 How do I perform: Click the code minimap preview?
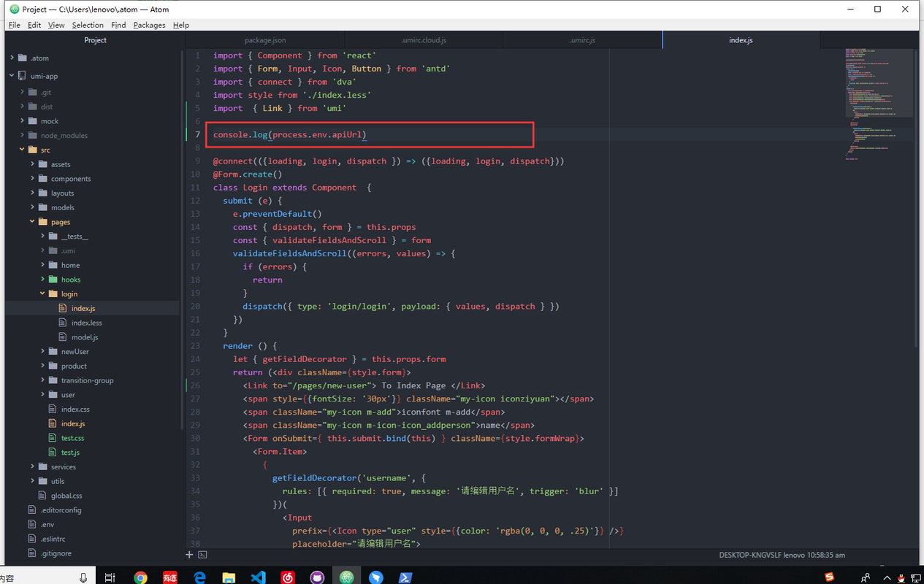pyautogui.click(x=879, y=104)
